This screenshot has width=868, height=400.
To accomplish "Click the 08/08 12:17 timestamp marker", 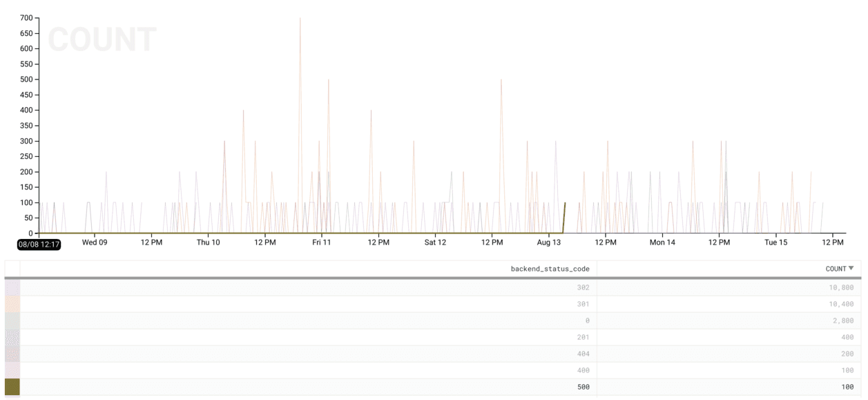I will [x=39, y=244].
